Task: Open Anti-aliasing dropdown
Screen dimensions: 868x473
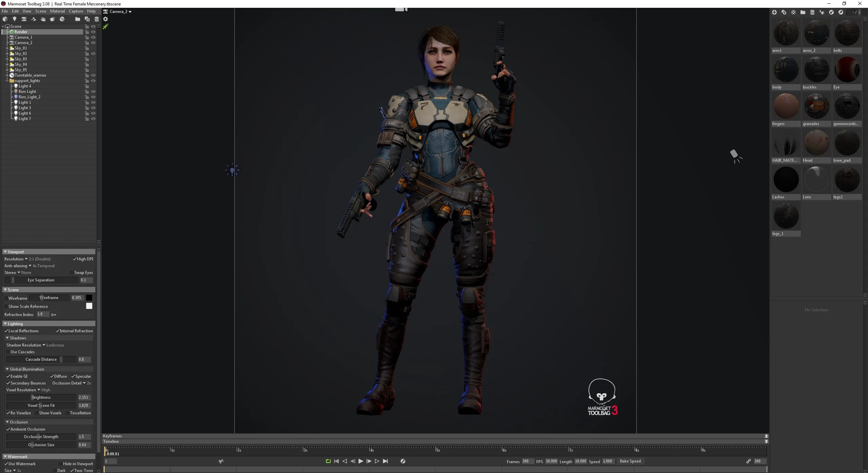Action: (30, 266)
